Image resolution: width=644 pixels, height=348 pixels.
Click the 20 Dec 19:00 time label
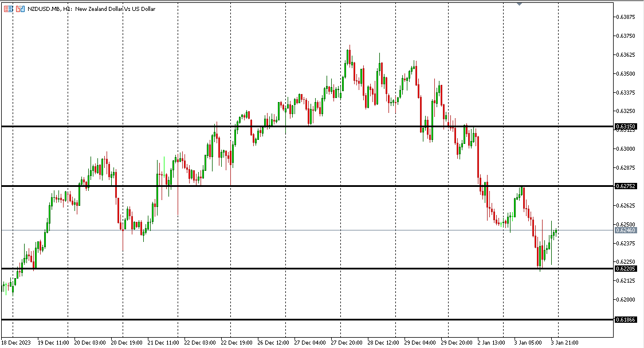click(127, 343)
